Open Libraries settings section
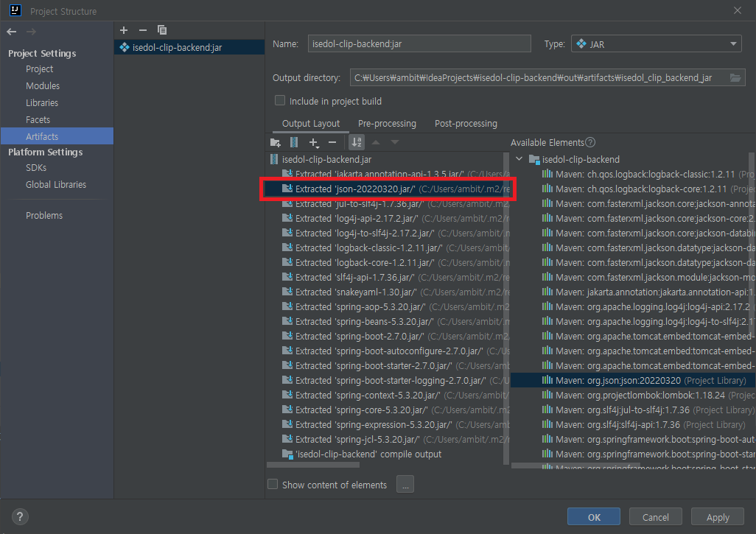Image resolution: width=756 pixels, height=534 pixels. tap(42, 102)
